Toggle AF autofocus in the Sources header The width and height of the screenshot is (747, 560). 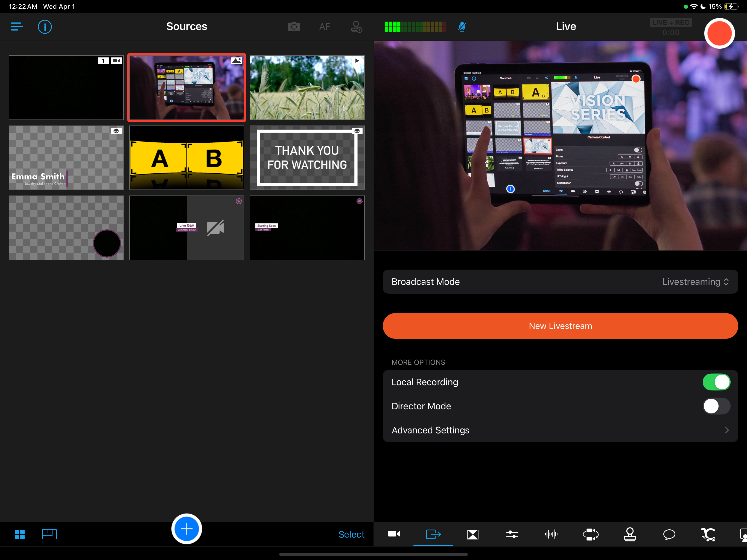pyautogui.click(x=325, y=26)
